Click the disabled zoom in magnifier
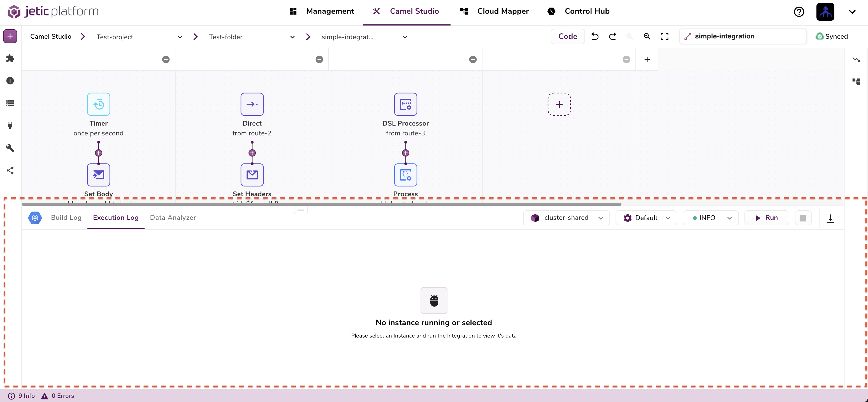 [630, 36]
